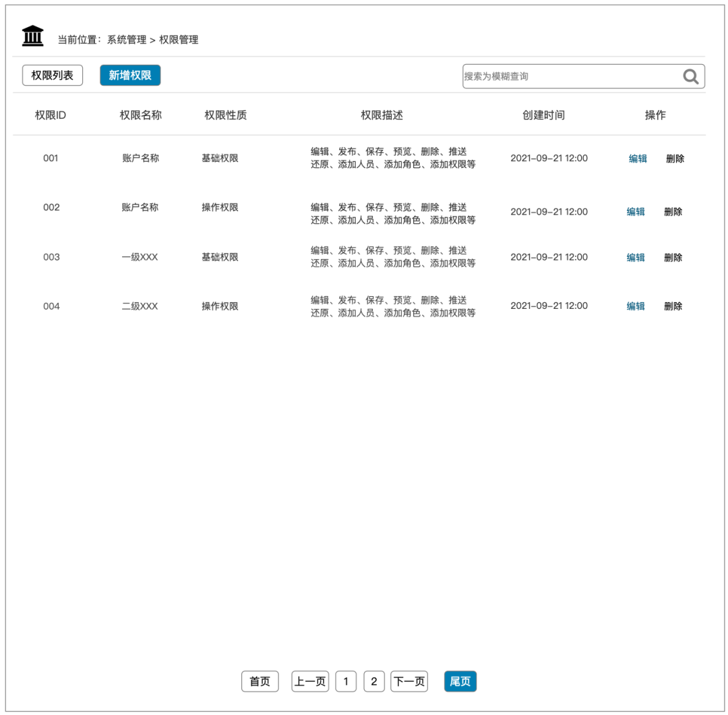Click 操作权限 in row 002
Image resolution: width=728 pixels, height=715 pixels.
220,208
